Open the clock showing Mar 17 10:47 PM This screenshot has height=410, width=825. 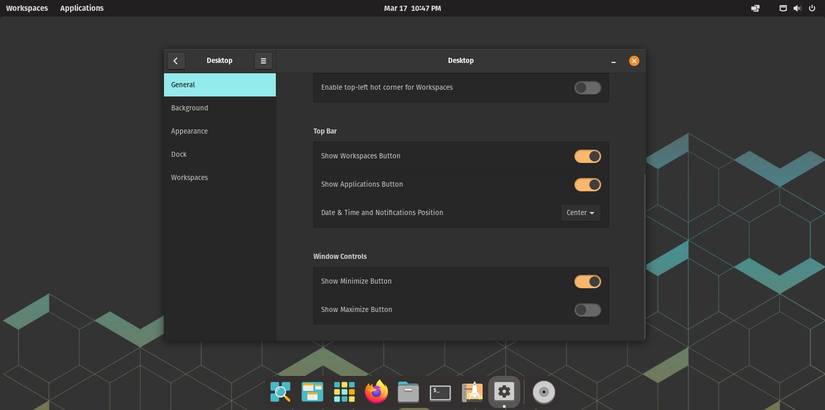[x=412, y=8]
